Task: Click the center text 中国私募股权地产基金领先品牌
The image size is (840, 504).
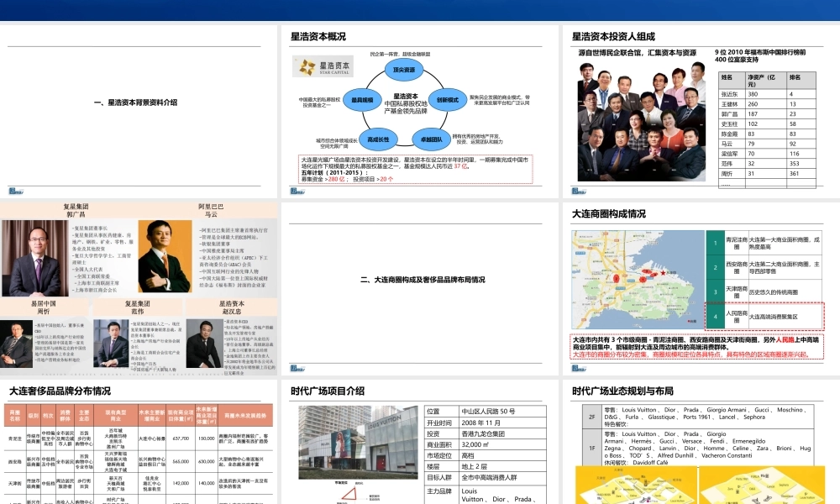Action: (406, 108)
